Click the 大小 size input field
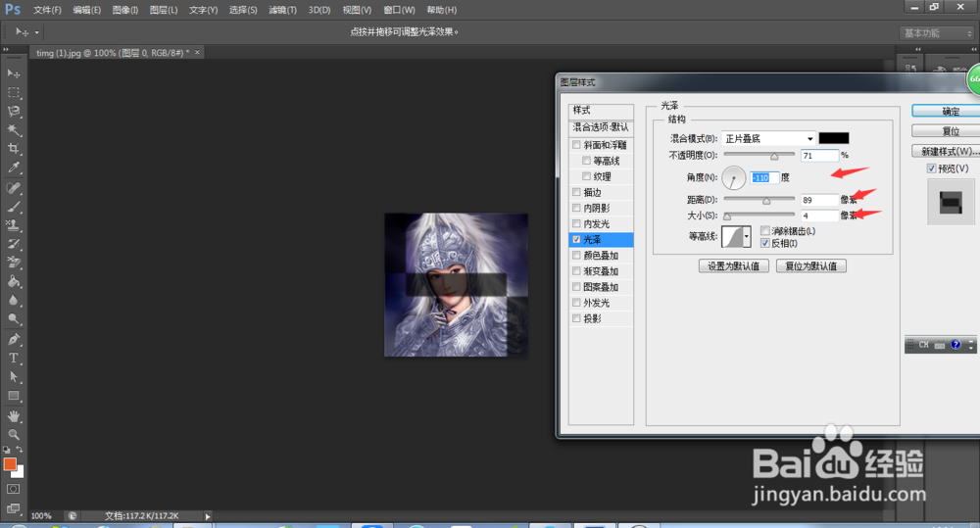The image size is (980, 528). coord(819,216)
